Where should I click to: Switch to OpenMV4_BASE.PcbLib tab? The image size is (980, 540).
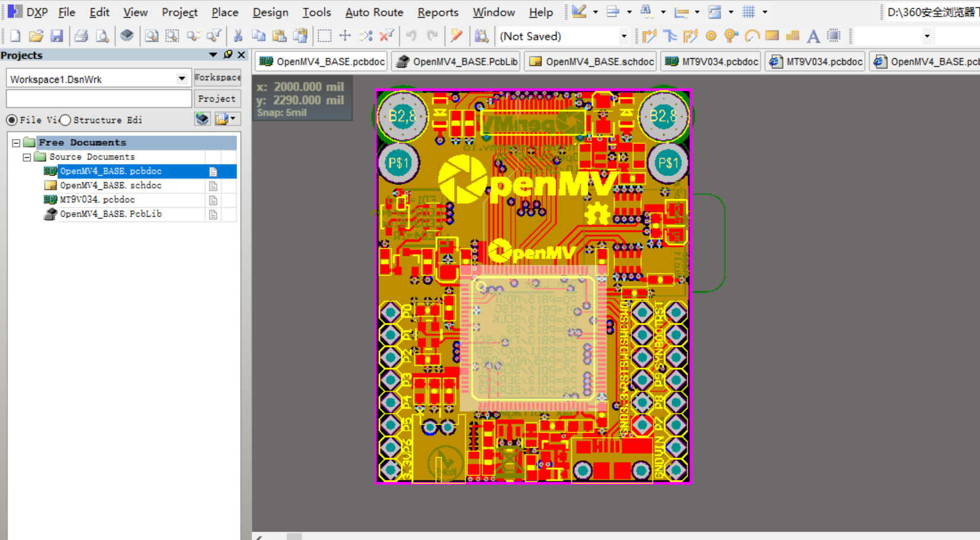pos(456,62)
